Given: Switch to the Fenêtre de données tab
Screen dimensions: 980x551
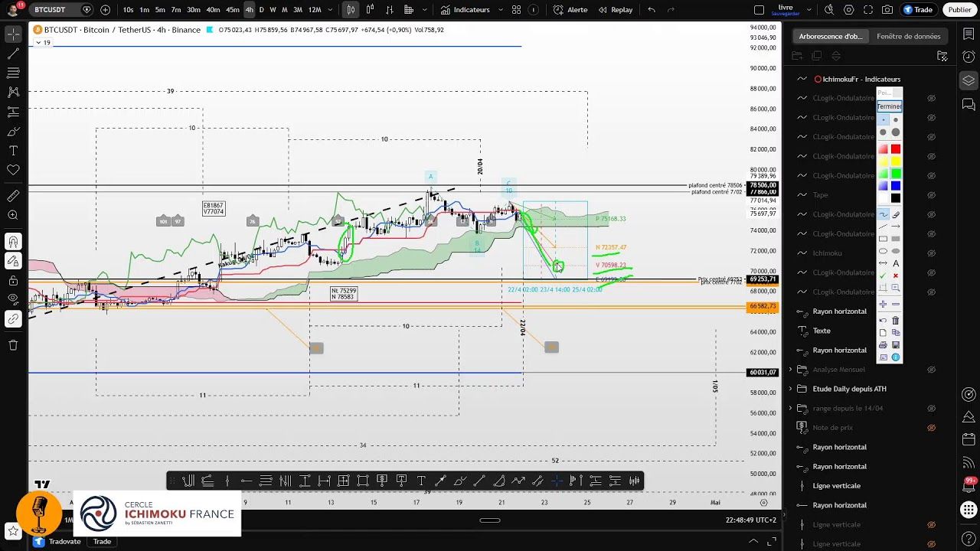Looking at the screenshot, I should click(x=908, y=36).
